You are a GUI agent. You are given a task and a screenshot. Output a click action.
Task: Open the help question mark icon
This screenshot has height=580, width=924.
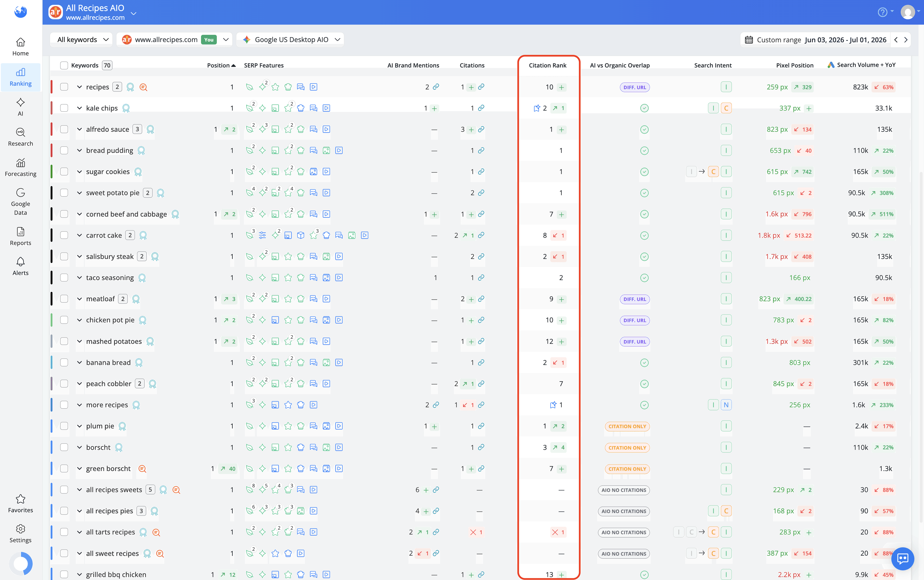882,12
